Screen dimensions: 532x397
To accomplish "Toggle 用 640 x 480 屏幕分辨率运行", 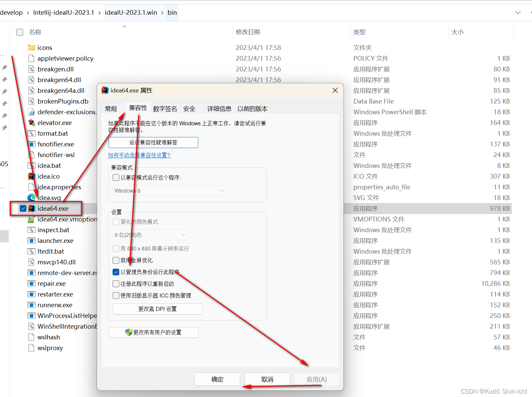I will 116,249.
